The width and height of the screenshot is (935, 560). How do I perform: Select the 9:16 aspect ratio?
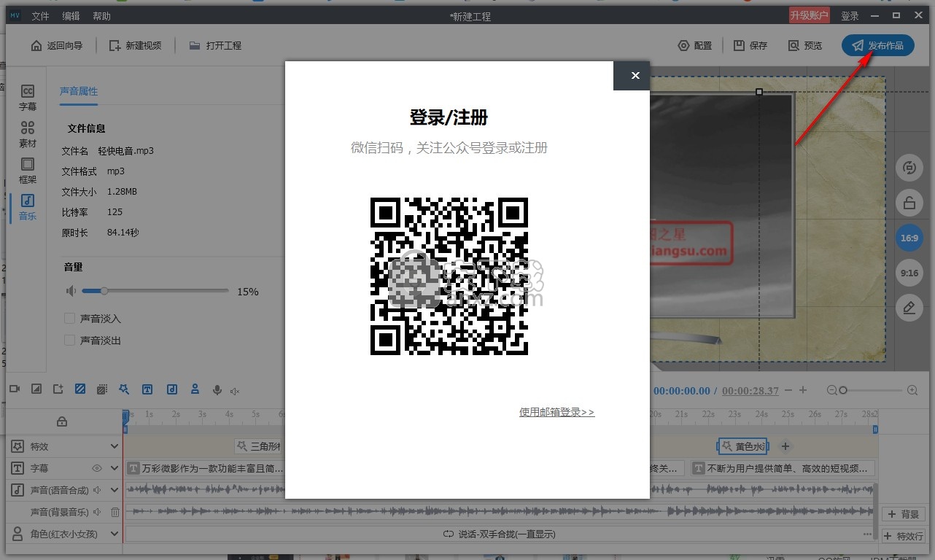pyautogui.click(x=909, y=273)
